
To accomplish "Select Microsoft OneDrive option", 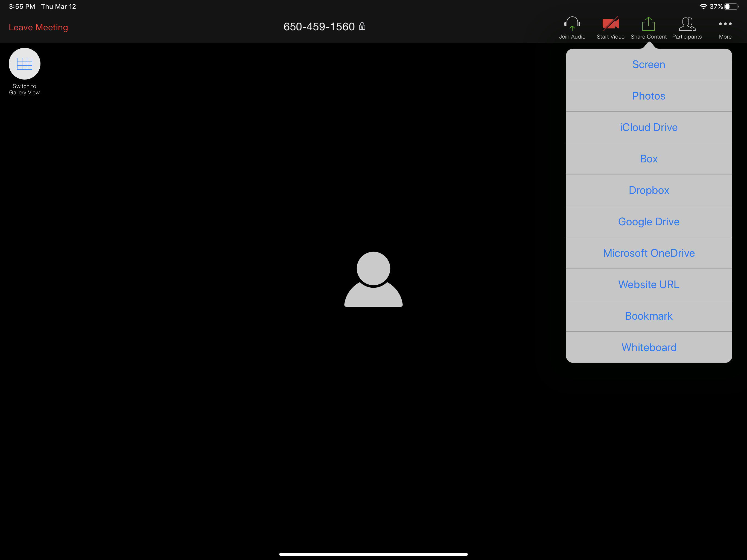I will [648, 253].
